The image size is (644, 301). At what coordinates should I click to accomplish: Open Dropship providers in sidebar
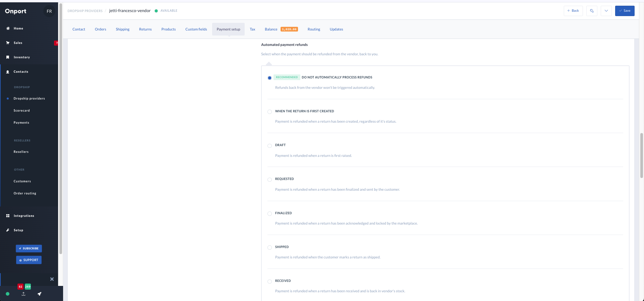point(29,99)
